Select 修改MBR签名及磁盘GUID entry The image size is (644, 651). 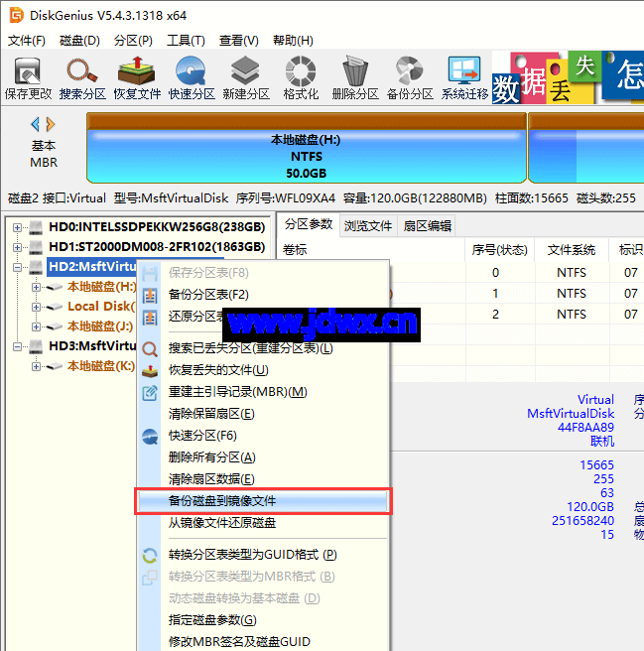(263, 642)
